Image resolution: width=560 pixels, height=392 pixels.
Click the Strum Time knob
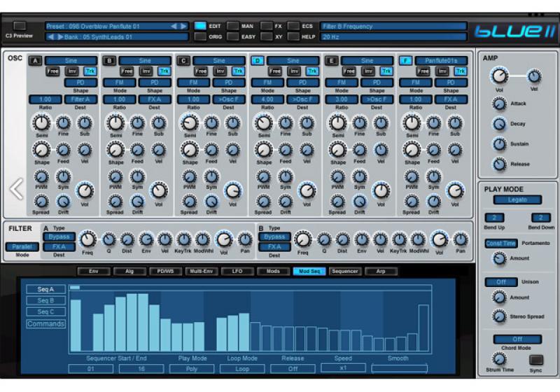point(499,358)
